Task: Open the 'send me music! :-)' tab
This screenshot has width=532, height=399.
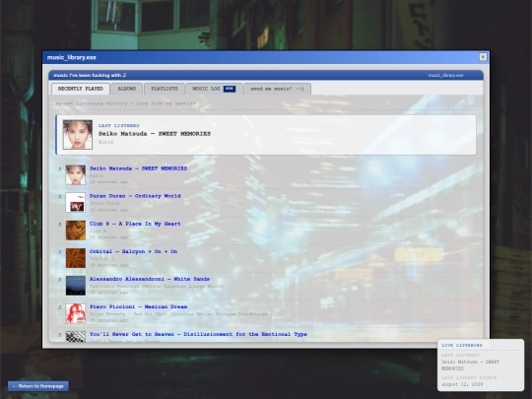Action: (x=277, y=89)
